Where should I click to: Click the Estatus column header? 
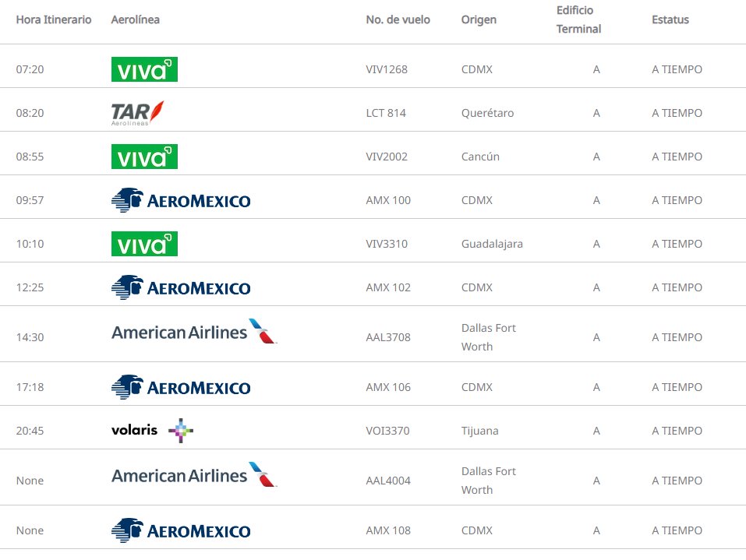coord(670,19)
